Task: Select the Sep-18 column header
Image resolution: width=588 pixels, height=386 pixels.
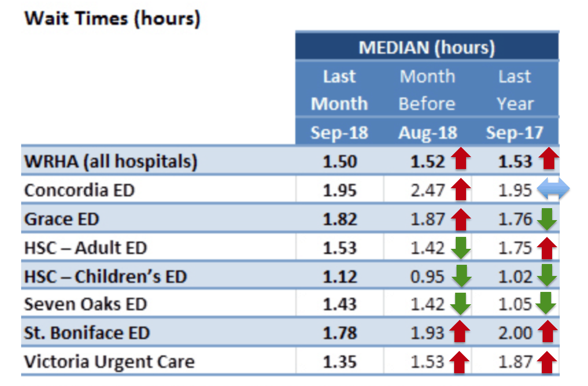Action: [x=339, y=132]
